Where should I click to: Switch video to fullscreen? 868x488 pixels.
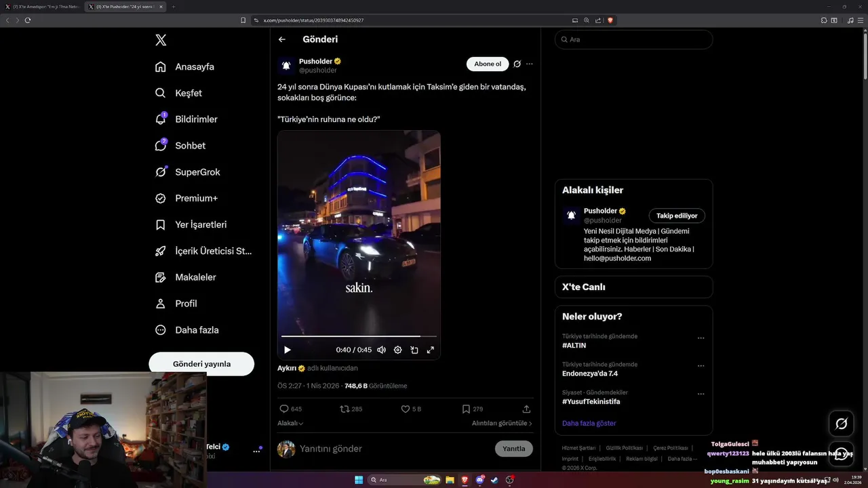[x=430, y=350]
